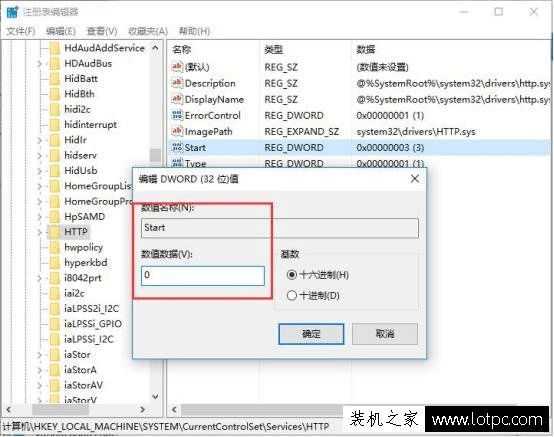Open the 收藏夹(A) menu
This screenshot has height=437, width=554.
tap(148, 31)
